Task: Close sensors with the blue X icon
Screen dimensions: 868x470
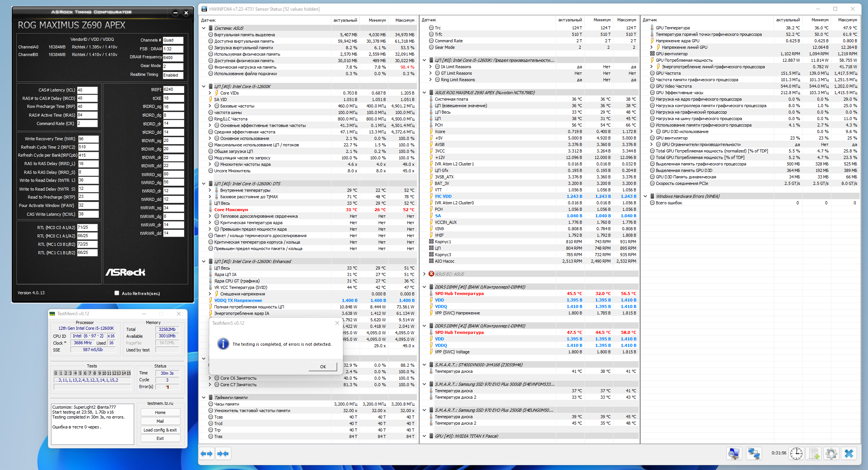Action: click(849, 454)
